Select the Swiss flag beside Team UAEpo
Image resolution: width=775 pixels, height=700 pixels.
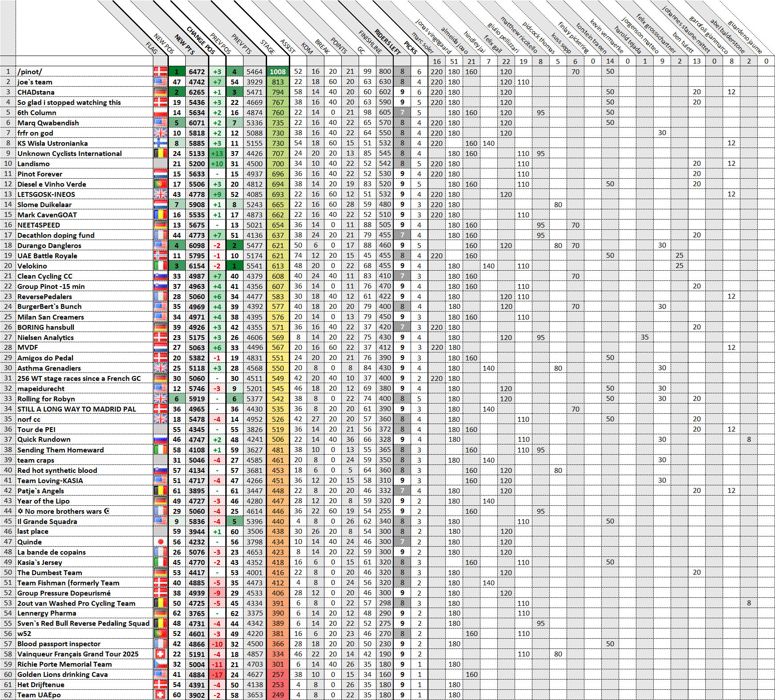tap(160, 695)
